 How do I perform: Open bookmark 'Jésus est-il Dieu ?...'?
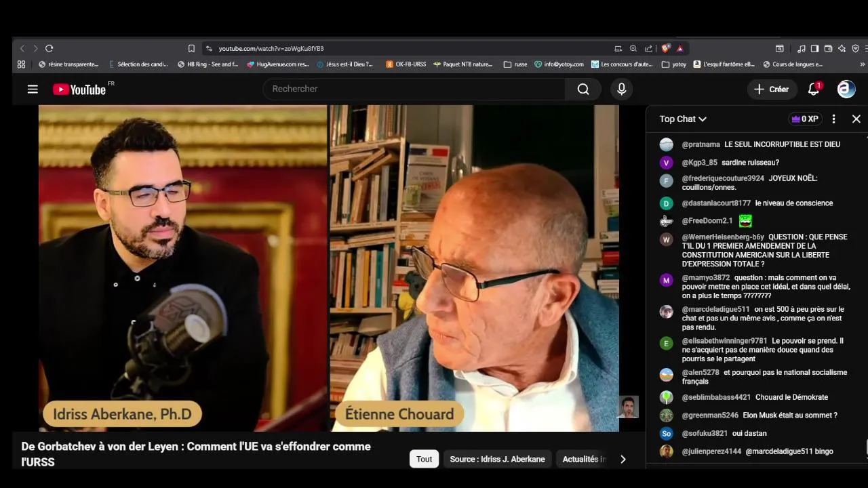click(344, 64)
